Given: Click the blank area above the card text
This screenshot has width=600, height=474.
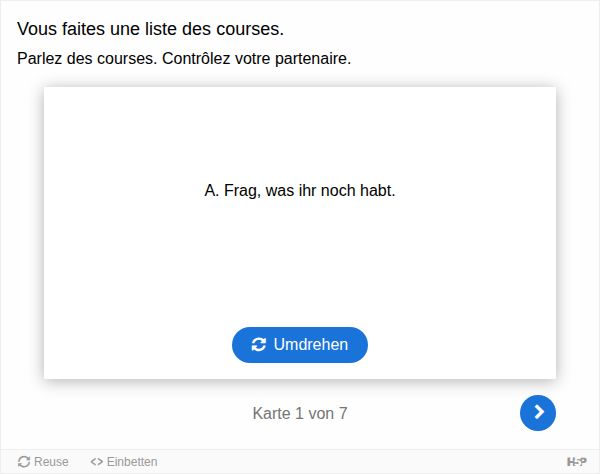Looking at the screenshot, I should click(x=300, y=134).
